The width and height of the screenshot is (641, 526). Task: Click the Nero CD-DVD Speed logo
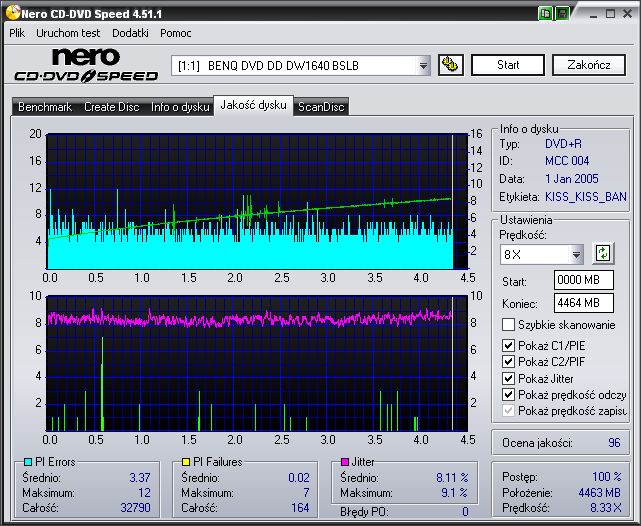click(86, 65)
